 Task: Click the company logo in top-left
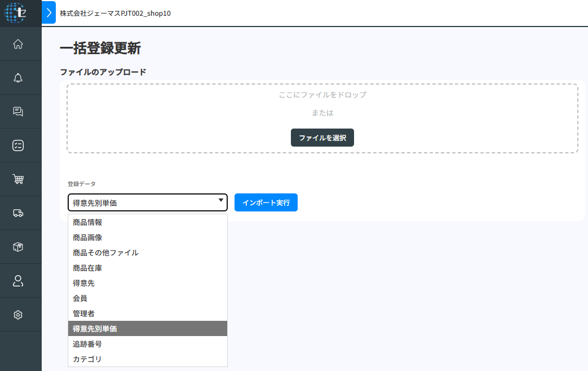tap(15, 12)
